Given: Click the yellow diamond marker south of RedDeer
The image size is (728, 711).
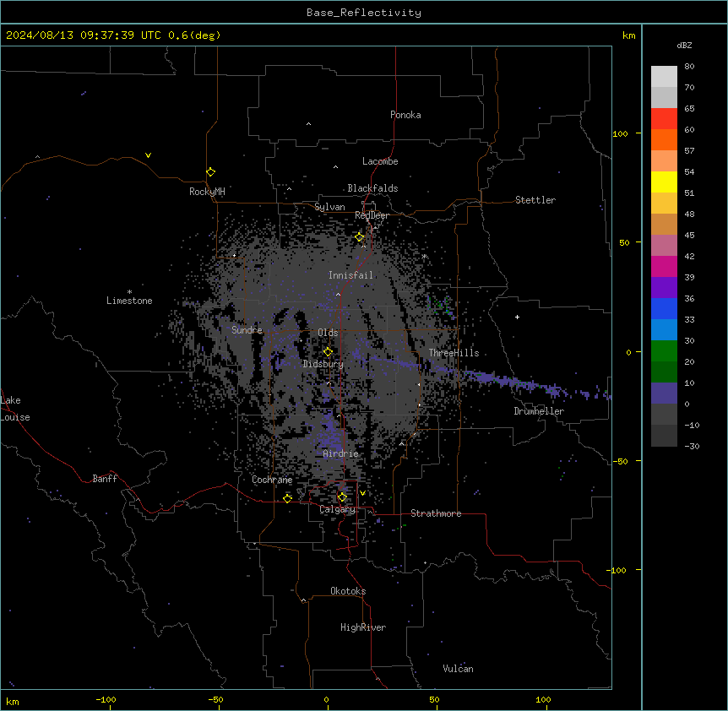Looking at the screenshot, I should pyautogui.click(x=360, y=237).
